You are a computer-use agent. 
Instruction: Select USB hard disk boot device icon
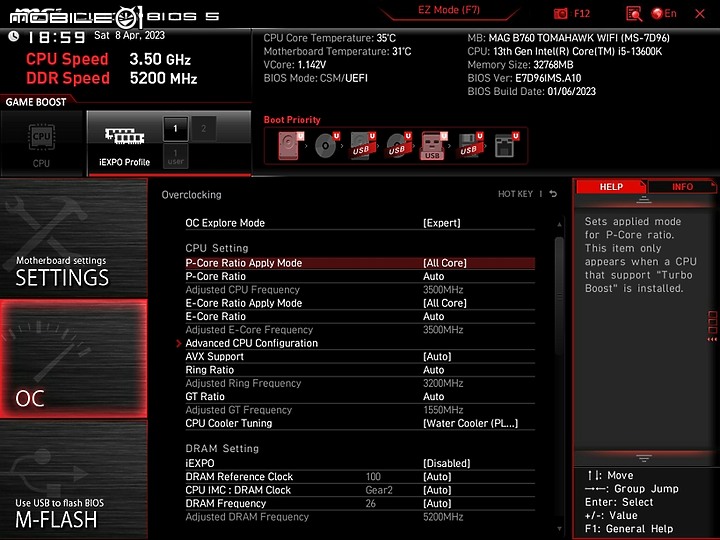362,146
